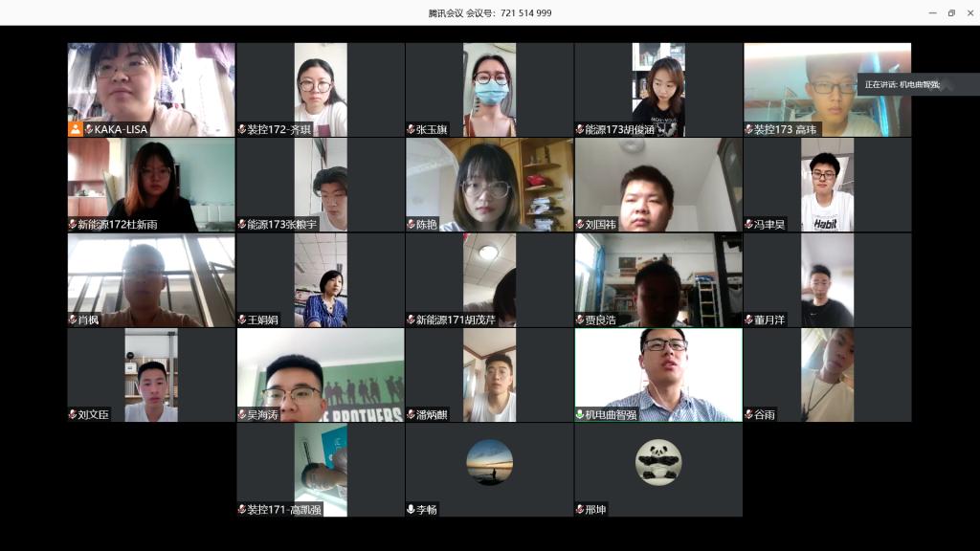Click the panda avatar of 邢坤
This screenshot has width=980, height=551.
[x=658, y=462]
